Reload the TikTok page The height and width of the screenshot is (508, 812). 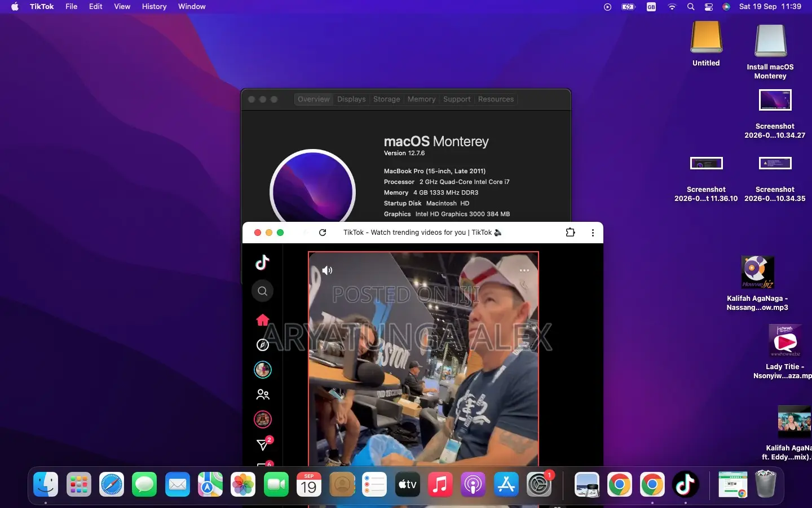[323, 233]
